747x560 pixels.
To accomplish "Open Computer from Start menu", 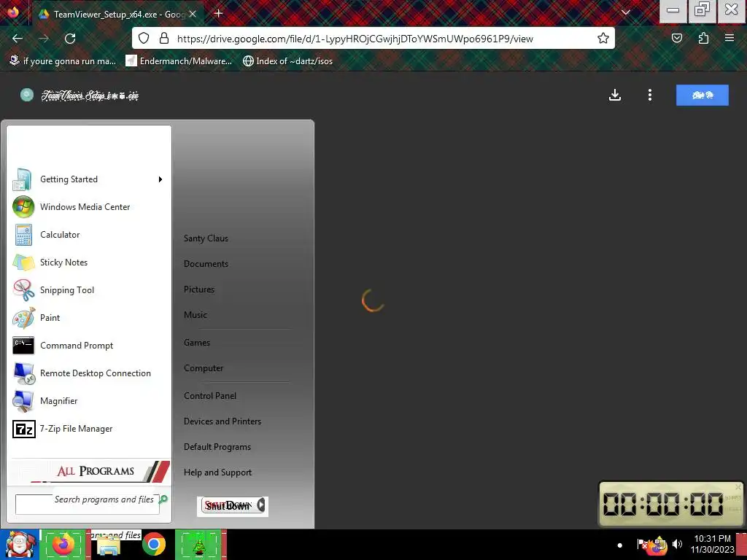I will (204, 368).
